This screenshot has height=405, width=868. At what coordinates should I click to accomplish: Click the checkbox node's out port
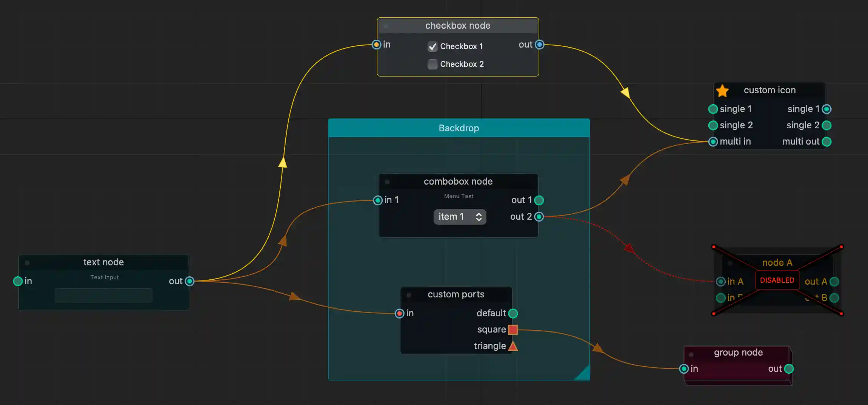pyautogui.click(x=540, y=45)
